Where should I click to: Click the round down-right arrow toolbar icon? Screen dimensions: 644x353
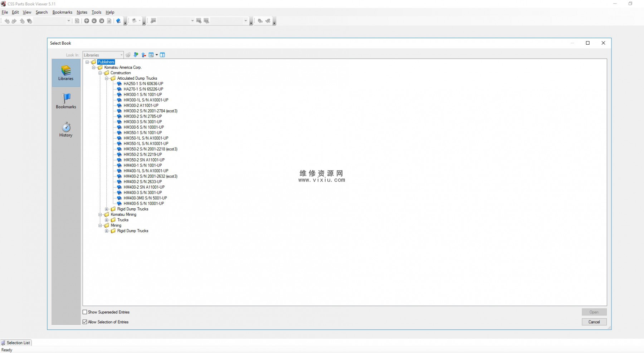102,21
